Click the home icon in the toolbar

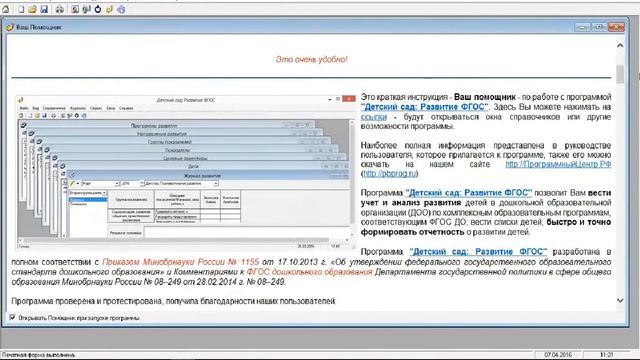click(x=6, y=9)
